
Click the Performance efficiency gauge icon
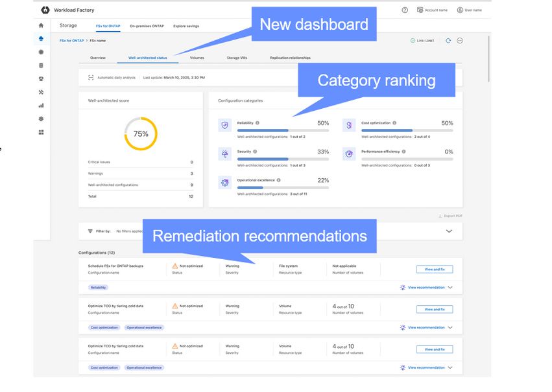click(349, 154)
